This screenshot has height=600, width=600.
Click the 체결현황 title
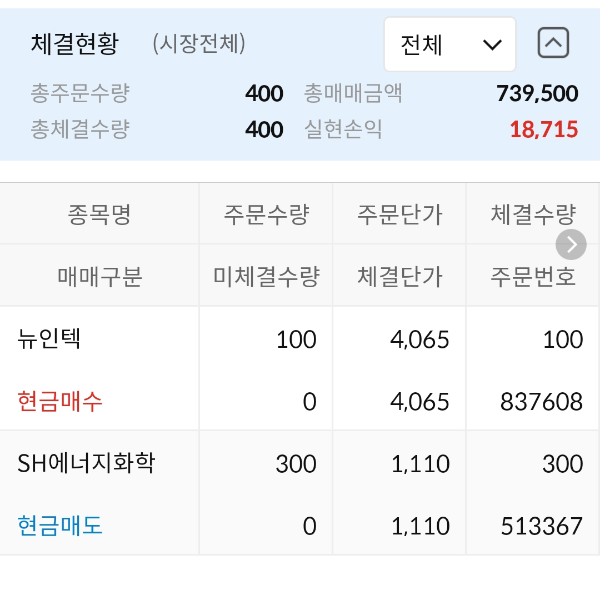[x=75, y=43]
